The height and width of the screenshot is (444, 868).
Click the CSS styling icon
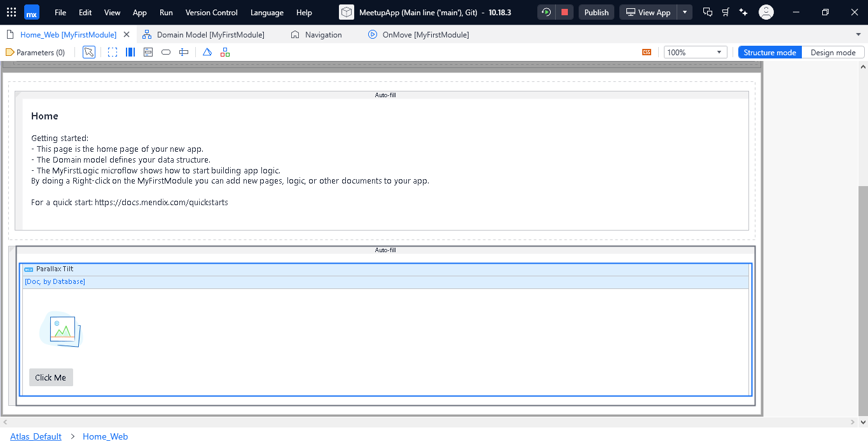click(x=647, y=52)
